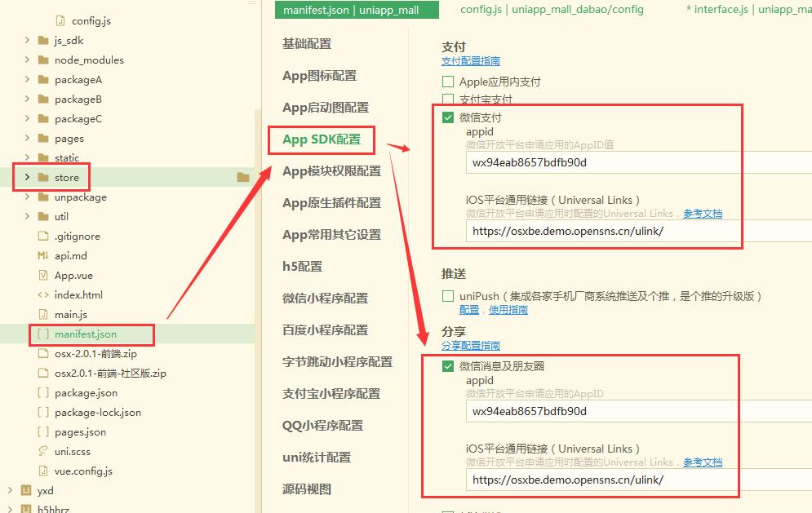
Task: Enable the Apple应用内支付 checkbox
Action: pyautogui.click(x=448, y=82)
